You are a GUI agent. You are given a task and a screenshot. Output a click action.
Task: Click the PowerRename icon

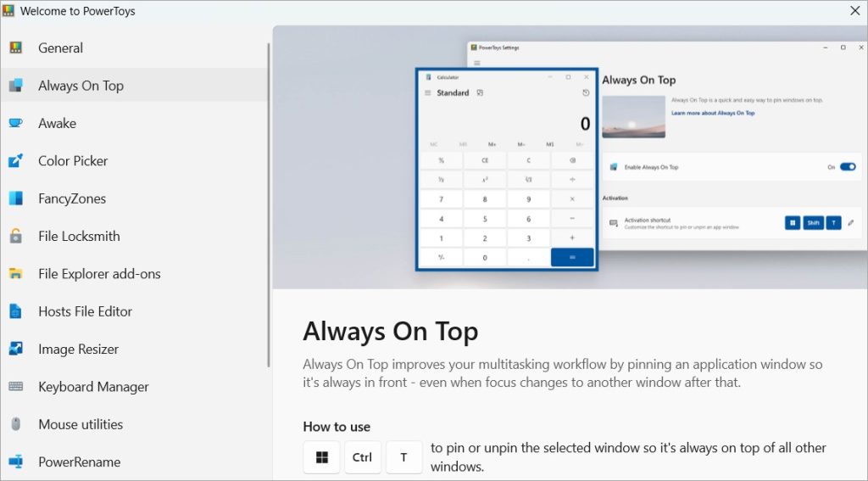pyautogui.click(x=15, y=461)
